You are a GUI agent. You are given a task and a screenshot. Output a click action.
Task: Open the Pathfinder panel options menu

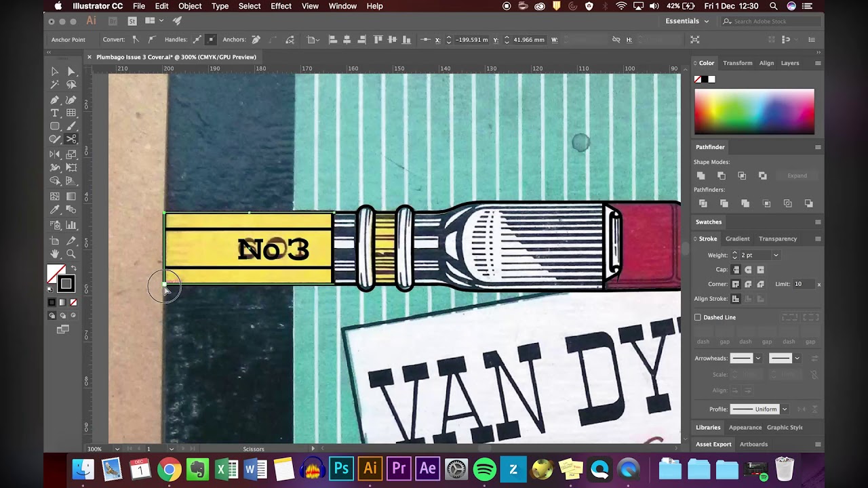(818, 147)
